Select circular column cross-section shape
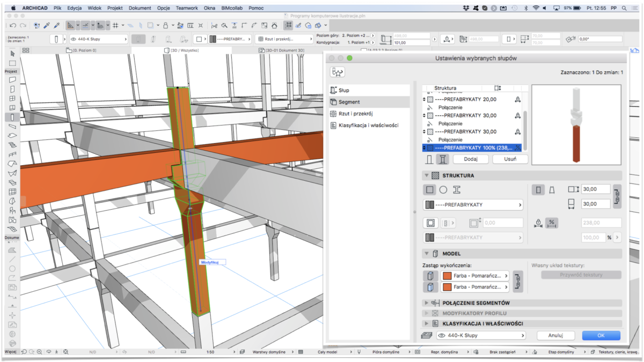The height and width of the screenshot is (362, 644). [x=443, y=189]
